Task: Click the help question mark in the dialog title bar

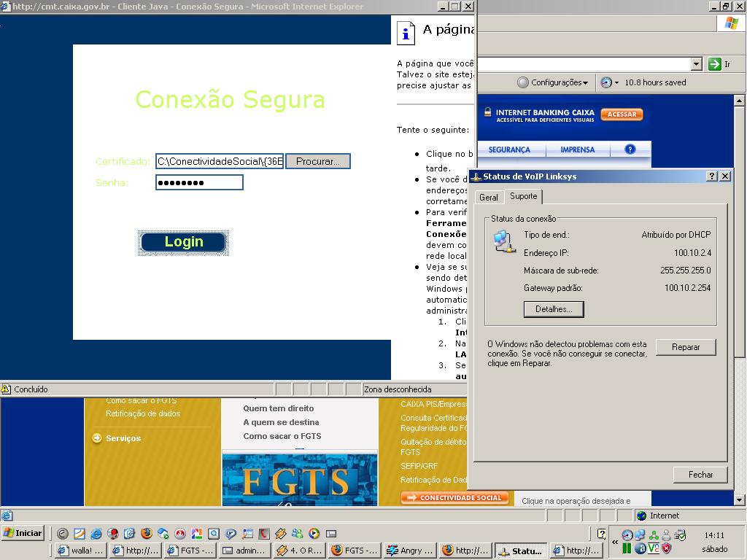Action: point(711,176)
